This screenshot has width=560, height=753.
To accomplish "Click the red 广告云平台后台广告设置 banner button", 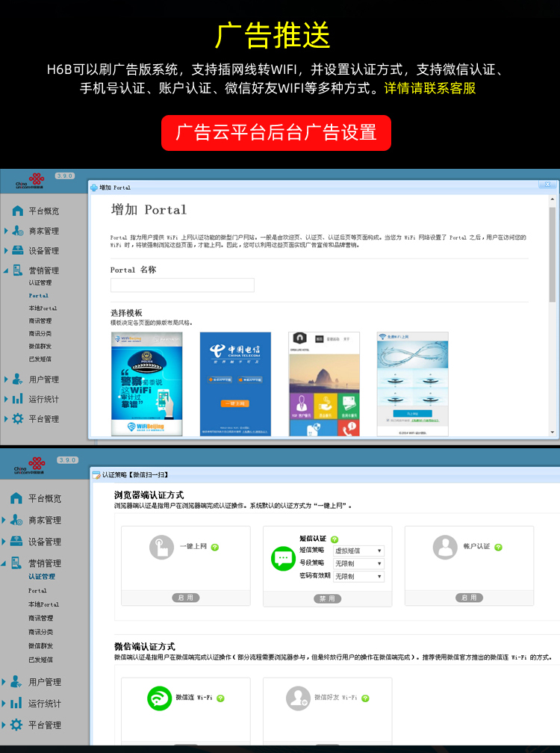I will point(276,132).
